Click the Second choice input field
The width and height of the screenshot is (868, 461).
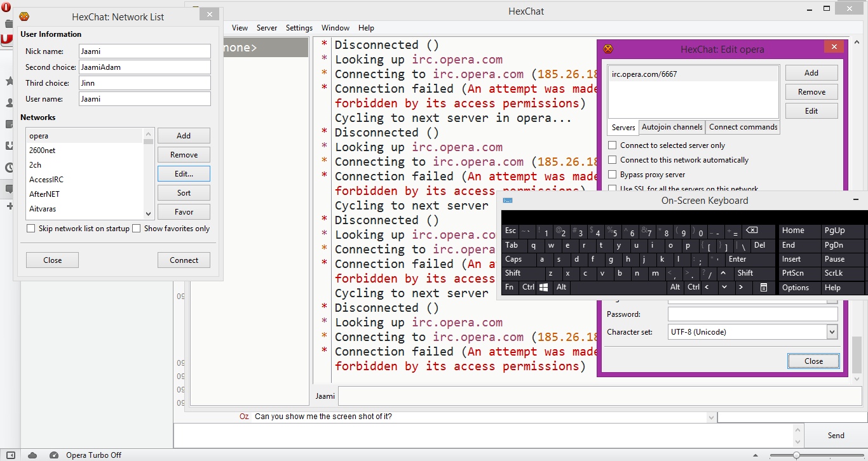click(145, 67)
